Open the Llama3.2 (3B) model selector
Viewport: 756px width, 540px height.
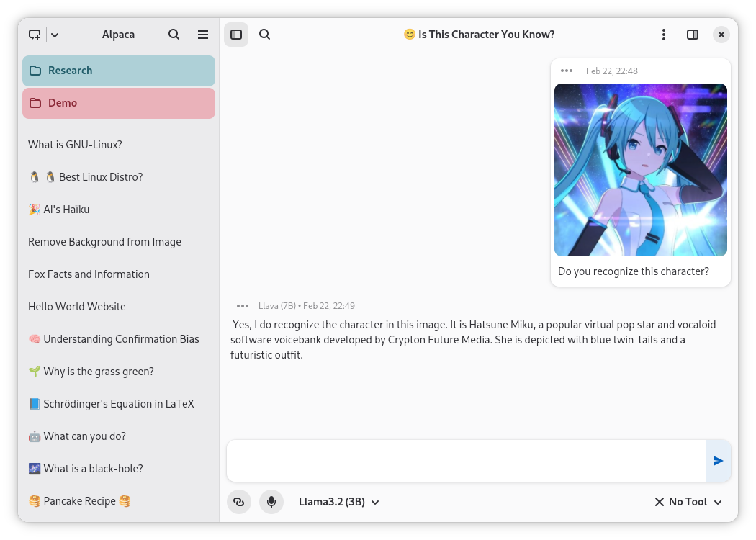(x=339, y=502)
